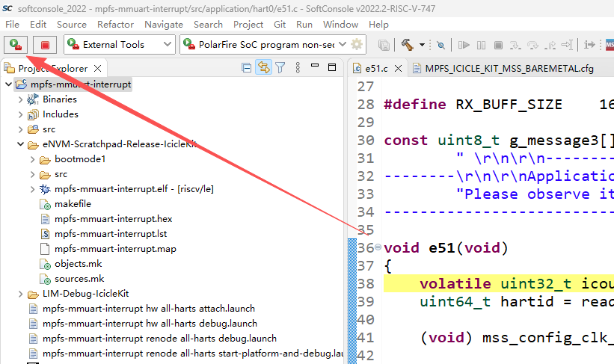Select the Binaries tree item
The width and height of the screenshot is (614, 364).
pos(60,99)
